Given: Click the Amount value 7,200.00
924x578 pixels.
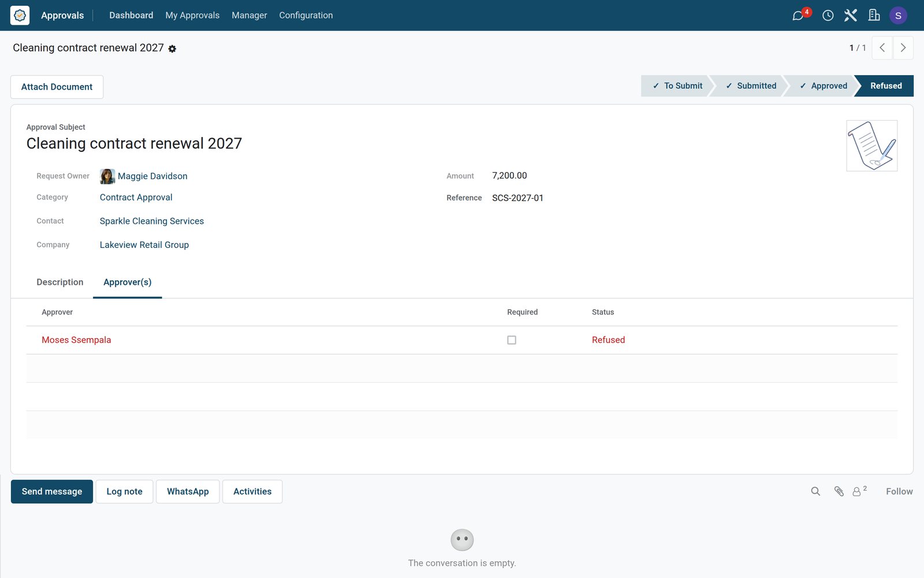Looking at the screenshot, I should point(509,176).
